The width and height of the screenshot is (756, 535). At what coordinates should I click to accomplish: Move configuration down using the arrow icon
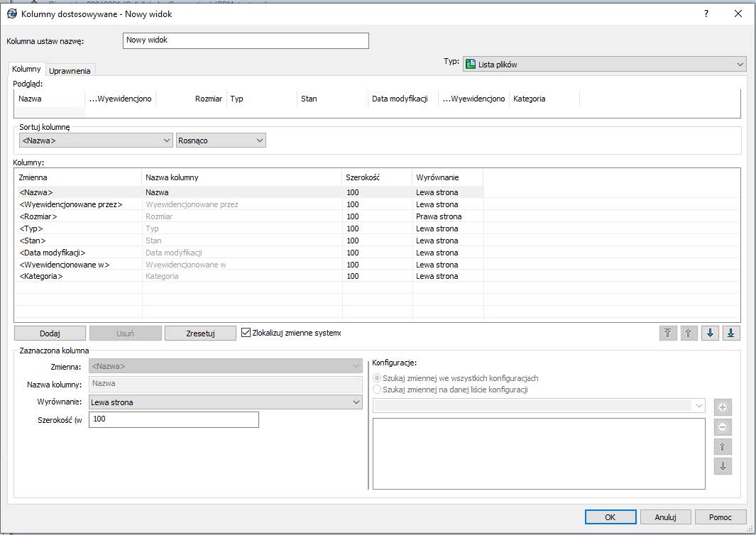point(722,466)
